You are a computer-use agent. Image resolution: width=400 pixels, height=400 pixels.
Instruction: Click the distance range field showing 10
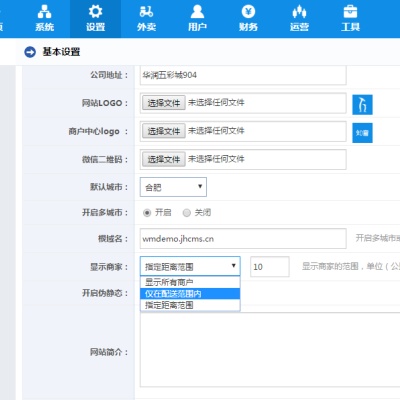pyautogui.click(x=270, y=267)
